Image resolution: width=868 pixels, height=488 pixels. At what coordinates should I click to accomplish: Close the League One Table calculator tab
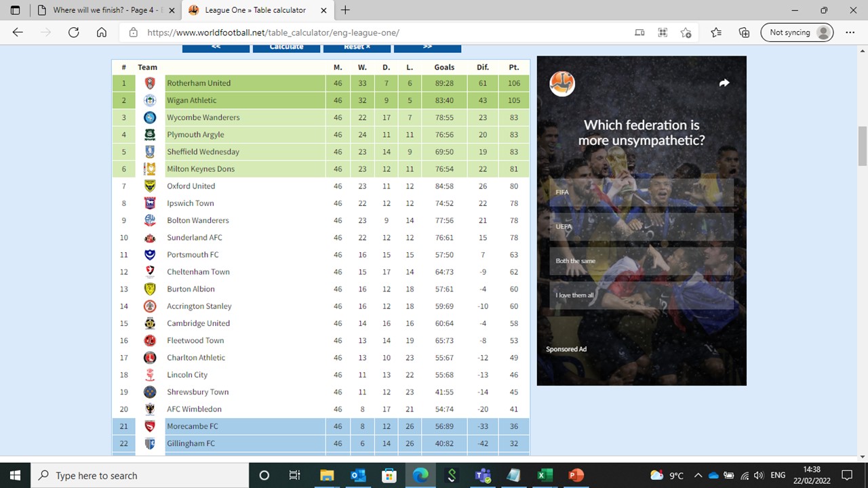coord(323,10)
